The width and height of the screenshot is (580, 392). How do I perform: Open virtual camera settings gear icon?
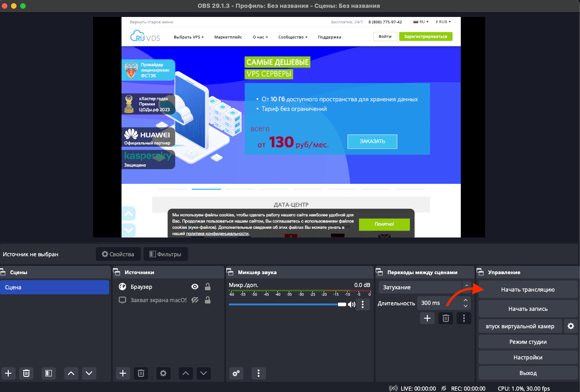(570, 326)
